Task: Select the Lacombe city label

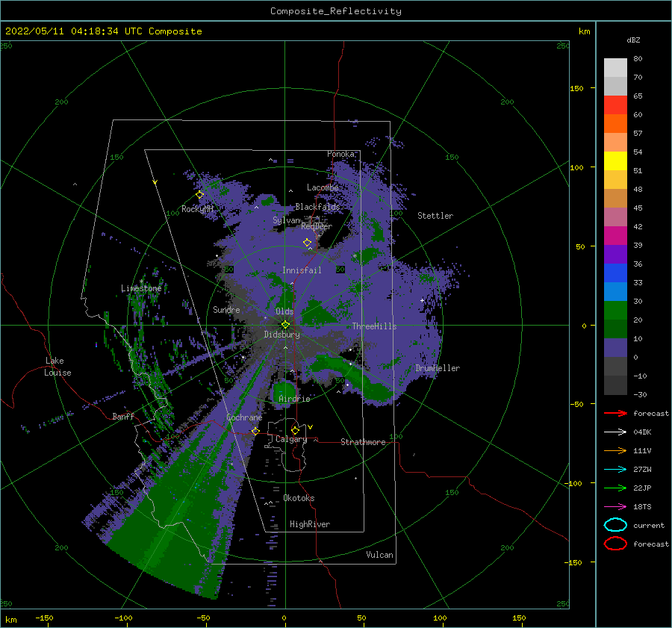Action: pyautogui.click(x=323, y=187)
